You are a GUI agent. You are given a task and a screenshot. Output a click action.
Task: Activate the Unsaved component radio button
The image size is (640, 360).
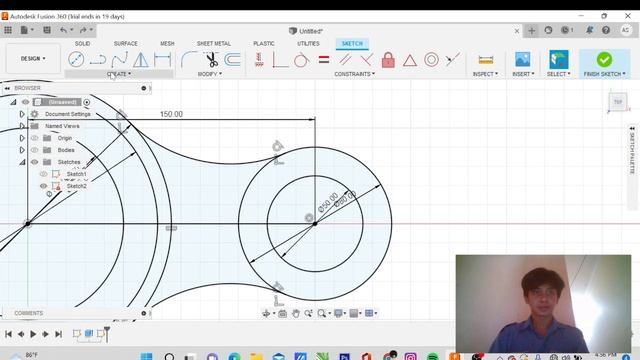pyautogui.click(x=87, y=102)
